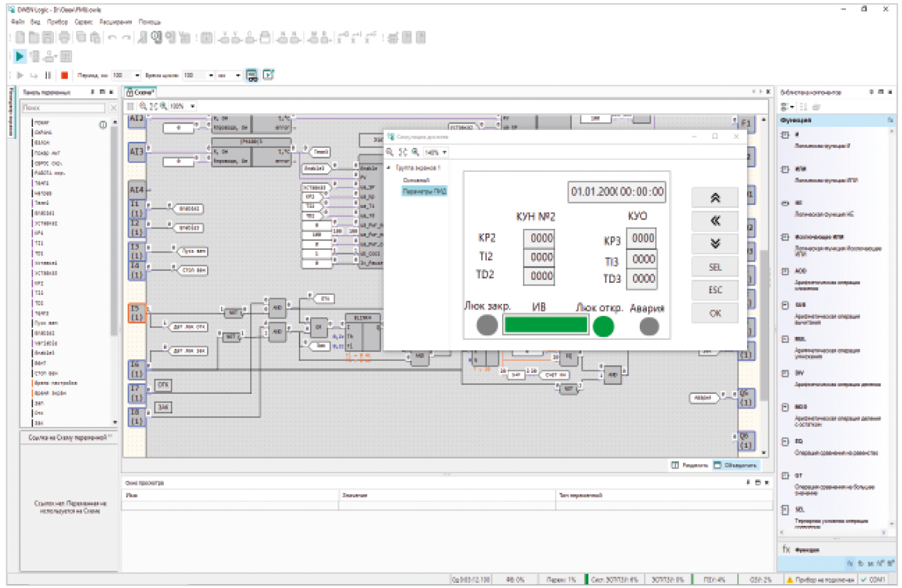Click the grey Авария indicator lamp
The height and width of the screenshot is (588, 902).
click(x=649, y=326)
